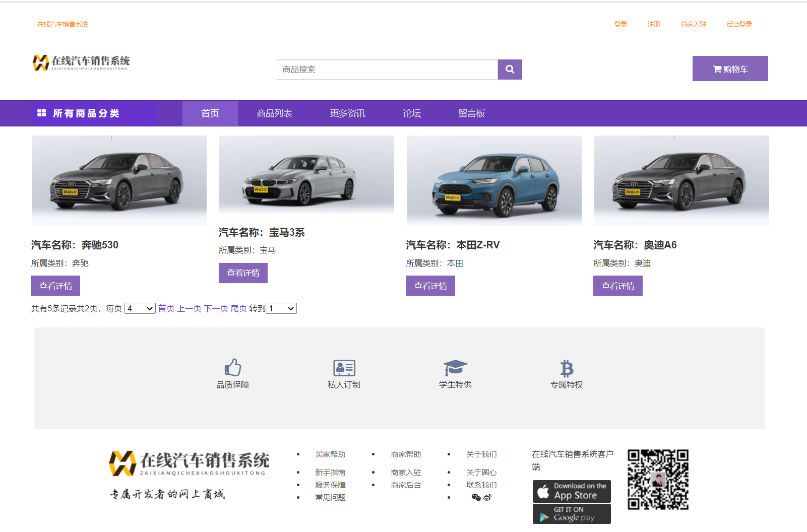Image resolution: width=807 pixels, height=532 pixels.
Task: Open the 论坛 forum menu item
Action: [412, 113]
